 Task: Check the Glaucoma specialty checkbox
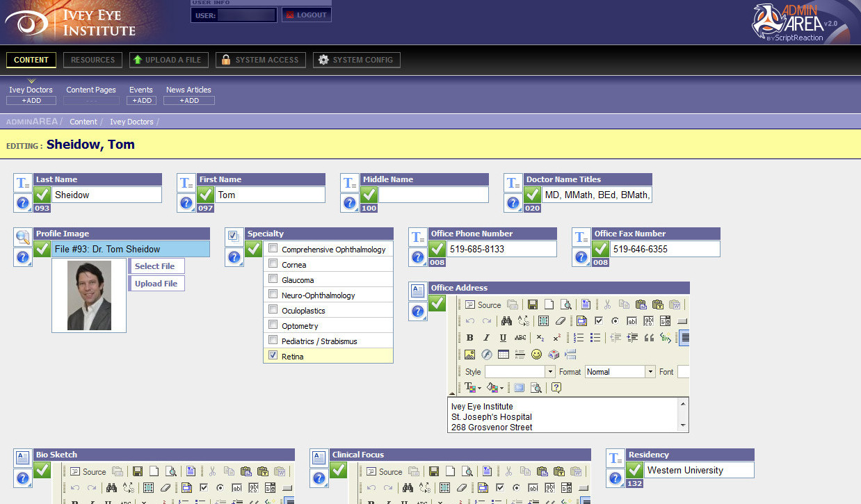[x=273, y=279]
